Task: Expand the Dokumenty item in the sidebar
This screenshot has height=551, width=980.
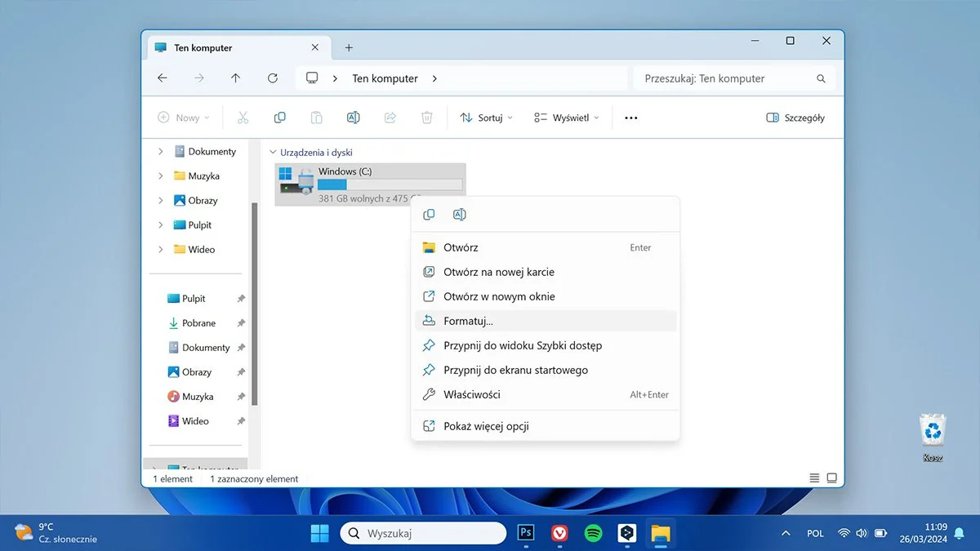Action: [x=160, y=151]
